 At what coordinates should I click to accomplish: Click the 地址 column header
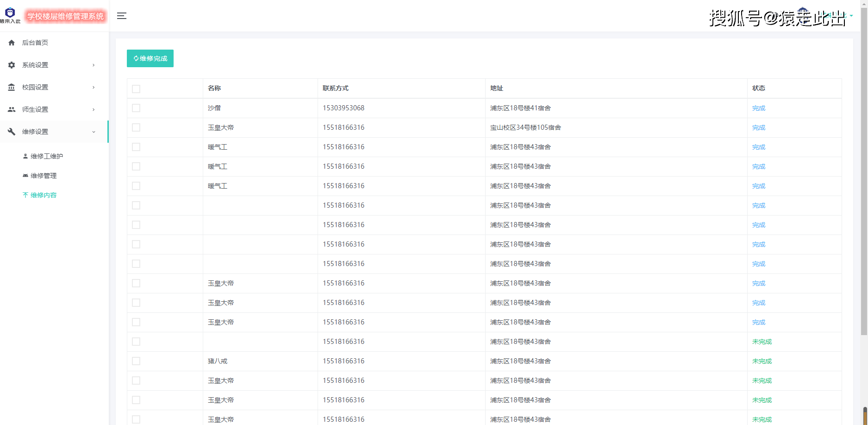497,88
